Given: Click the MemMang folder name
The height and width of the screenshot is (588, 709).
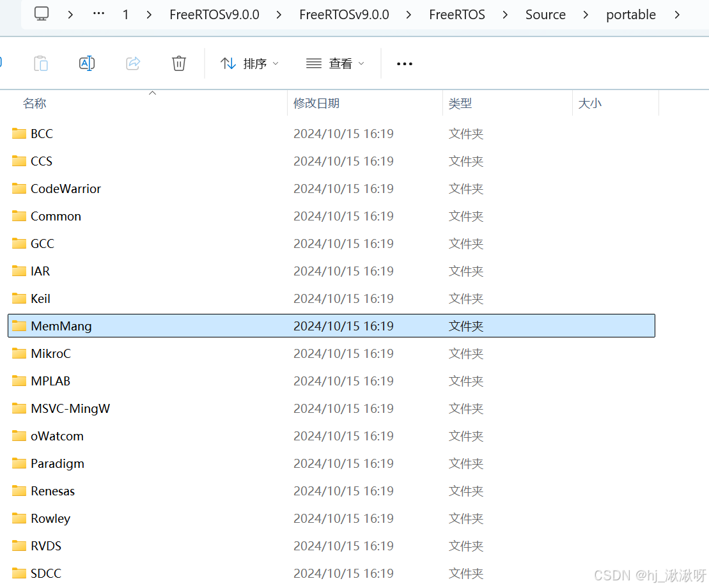Looking at the screenshot, I should [x=61, y=327].
